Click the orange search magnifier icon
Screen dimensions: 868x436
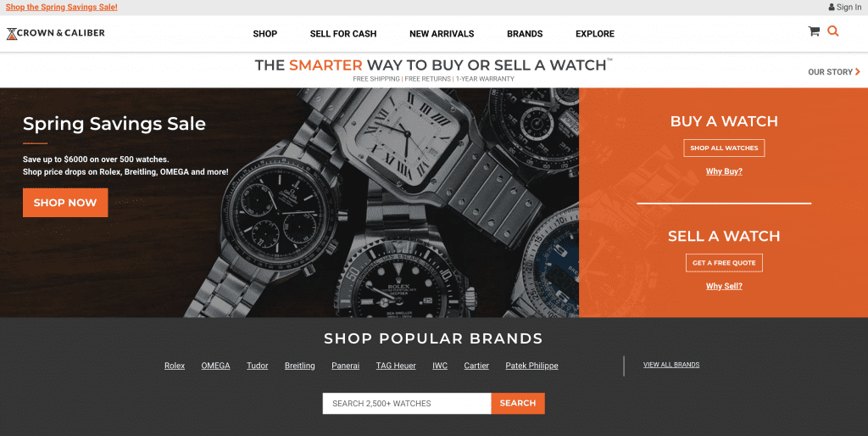pos(832,31)
